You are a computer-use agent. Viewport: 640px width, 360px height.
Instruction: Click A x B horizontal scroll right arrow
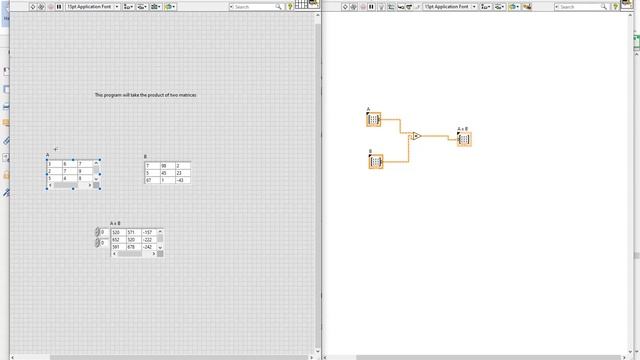[154, 254]
